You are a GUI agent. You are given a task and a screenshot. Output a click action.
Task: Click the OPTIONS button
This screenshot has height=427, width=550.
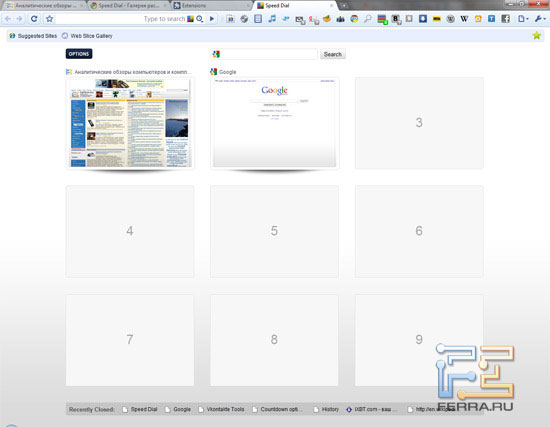point(79,54)
